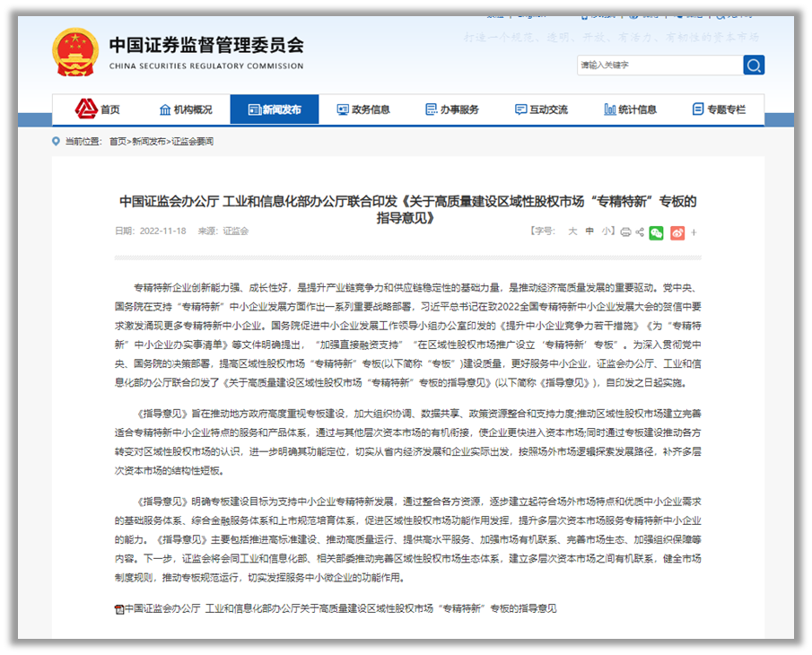
Task: Click the location pin icon by 当前位置
Action: click(x=56, y=142)
